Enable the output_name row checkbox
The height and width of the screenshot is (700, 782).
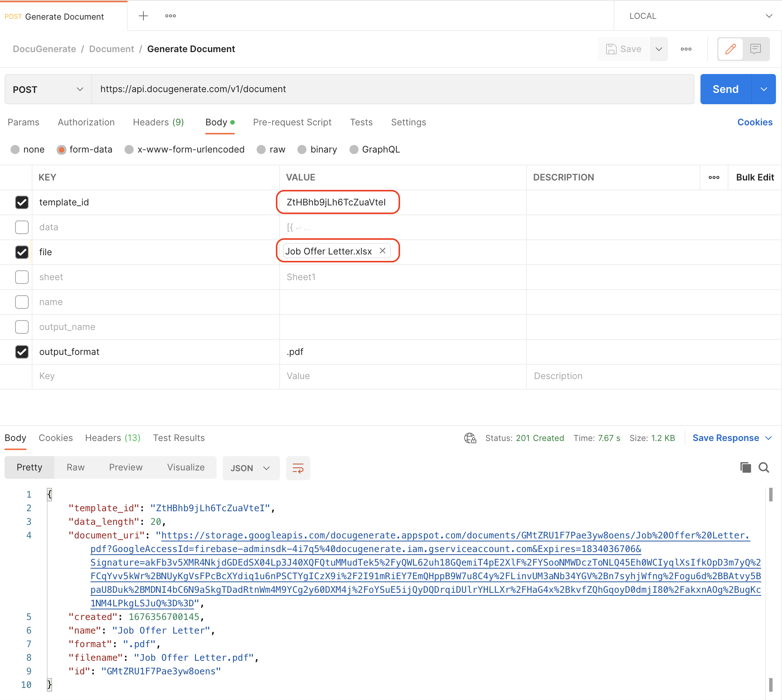[22, 327]
